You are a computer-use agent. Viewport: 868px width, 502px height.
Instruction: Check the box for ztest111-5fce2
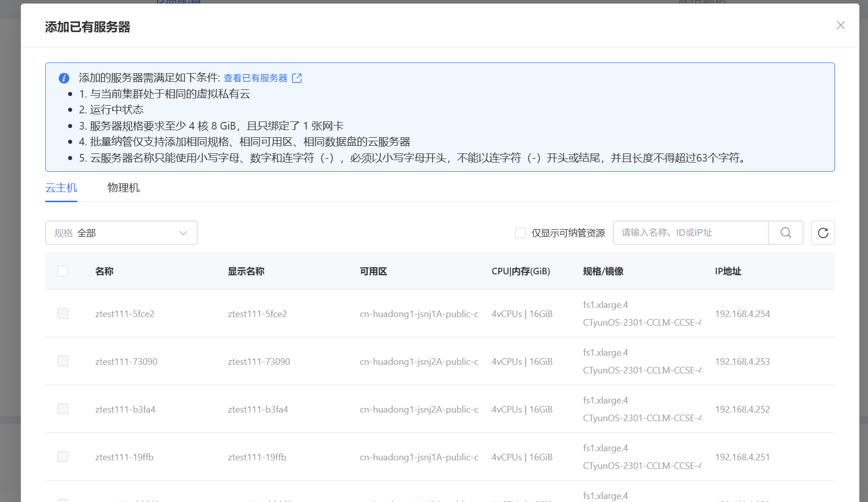tap(63, 313)
